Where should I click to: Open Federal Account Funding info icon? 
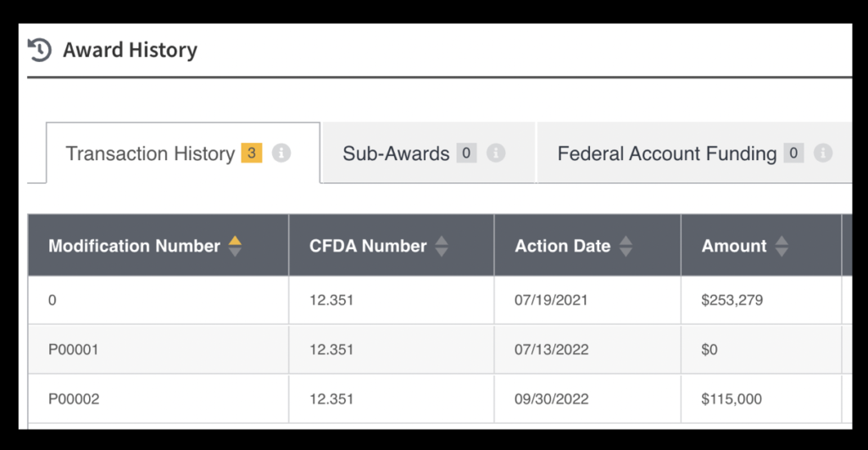(822, 153)
